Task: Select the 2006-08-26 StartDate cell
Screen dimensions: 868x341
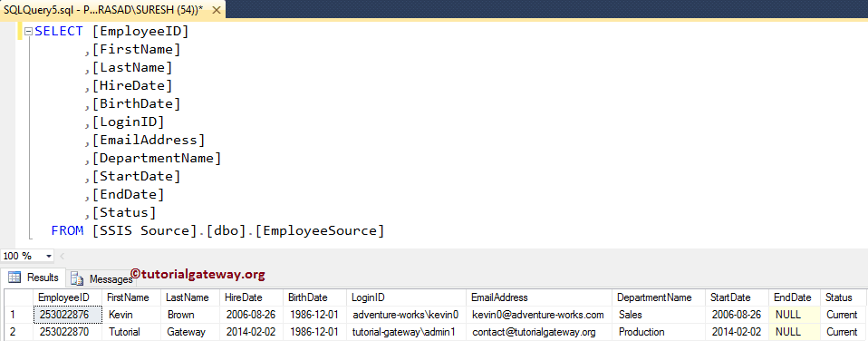Action: pos(737,315)
